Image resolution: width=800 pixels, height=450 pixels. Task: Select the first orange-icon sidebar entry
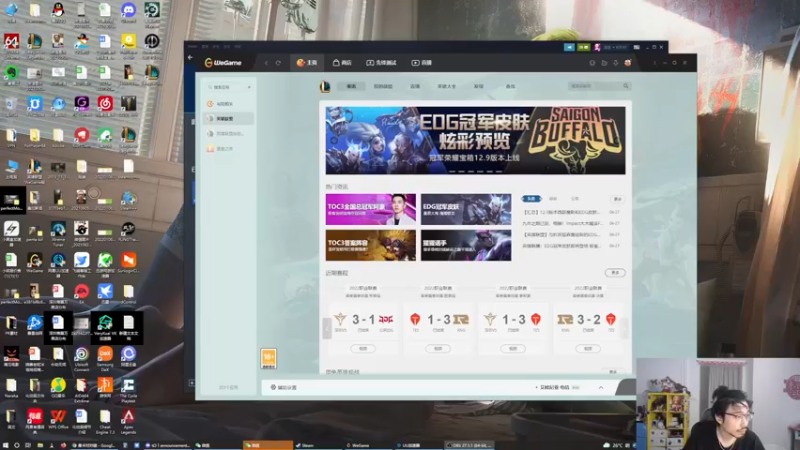pyautogui.click(x=228, y=104)
